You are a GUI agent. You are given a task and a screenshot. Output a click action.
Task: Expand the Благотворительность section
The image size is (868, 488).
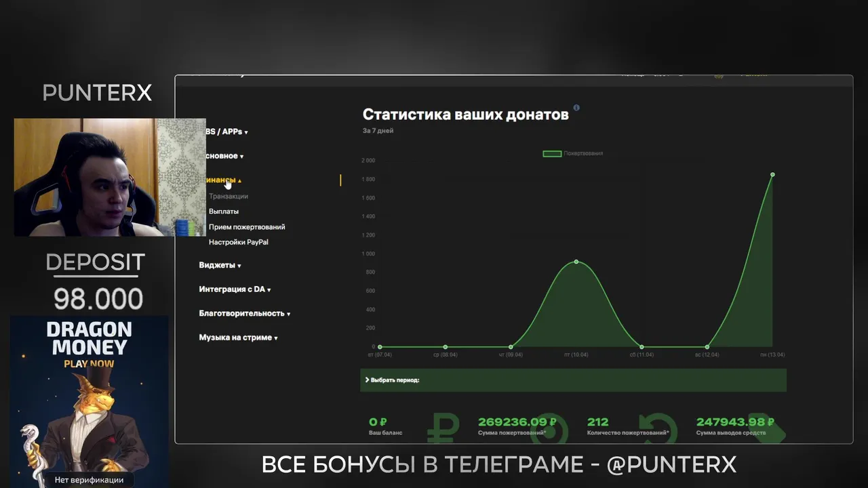coord(245,313)
